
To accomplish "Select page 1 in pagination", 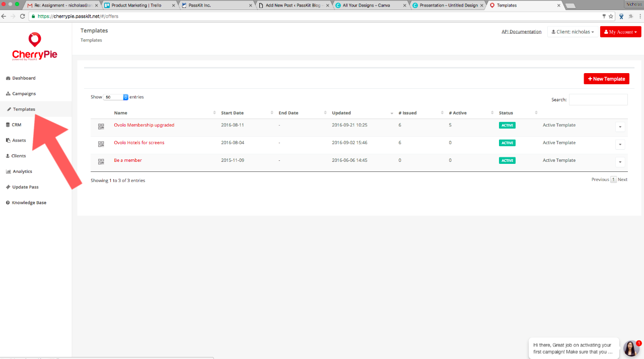I will click(613, 179).
